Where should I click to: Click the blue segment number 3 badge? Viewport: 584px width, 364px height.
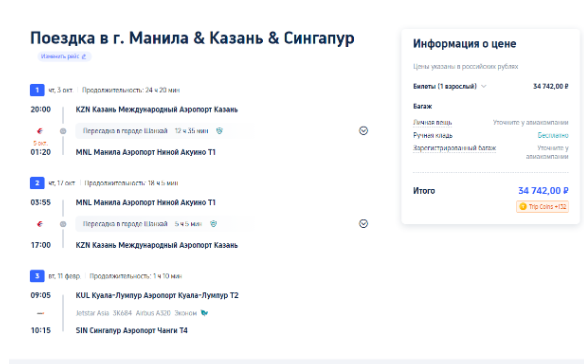pos(37,276)
